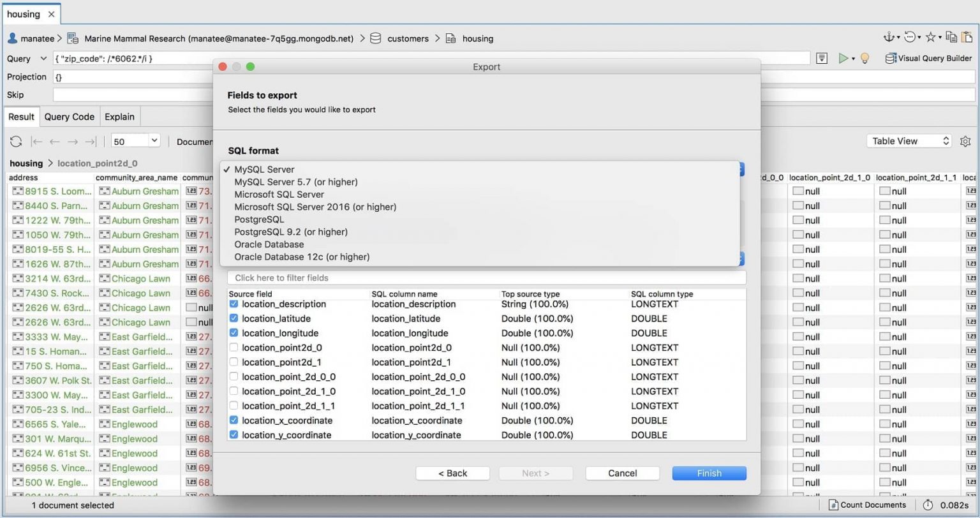Click the query assist lightbulb icon

point(865,58)
